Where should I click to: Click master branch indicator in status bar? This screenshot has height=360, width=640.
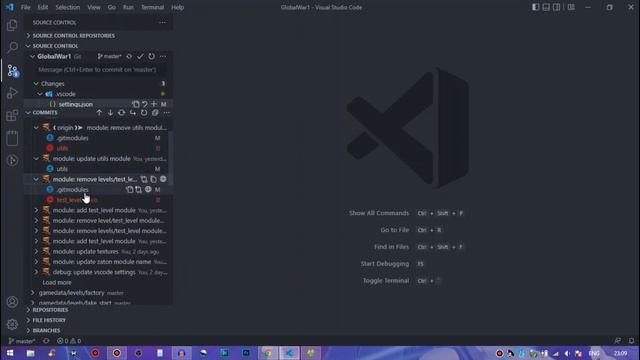[22, 341]
